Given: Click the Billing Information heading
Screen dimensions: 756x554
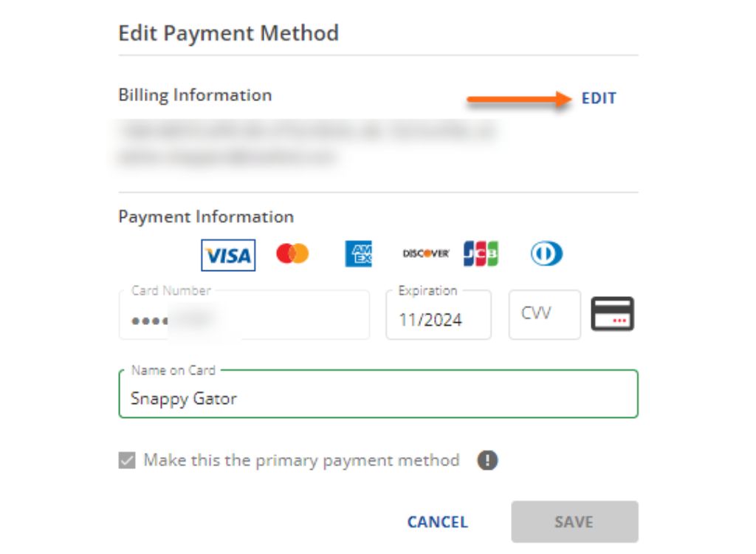Looking at the screenshot, I should click(x=195, y=95).
